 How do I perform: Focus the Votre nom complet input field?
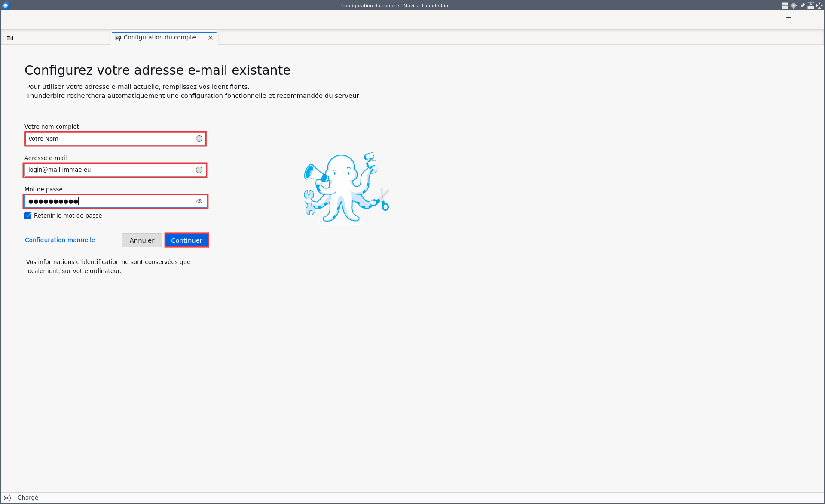pyautogui.click(x=115, y=139)
